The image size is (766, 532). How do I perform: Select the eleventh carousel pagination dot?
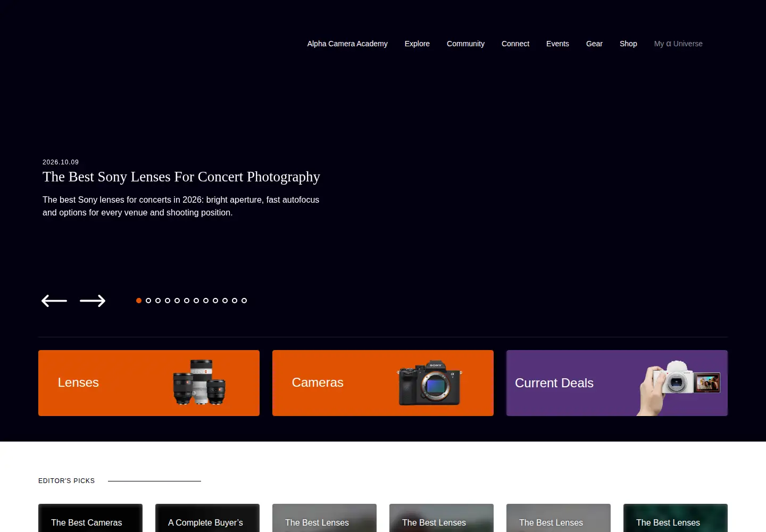coord(235,301)
